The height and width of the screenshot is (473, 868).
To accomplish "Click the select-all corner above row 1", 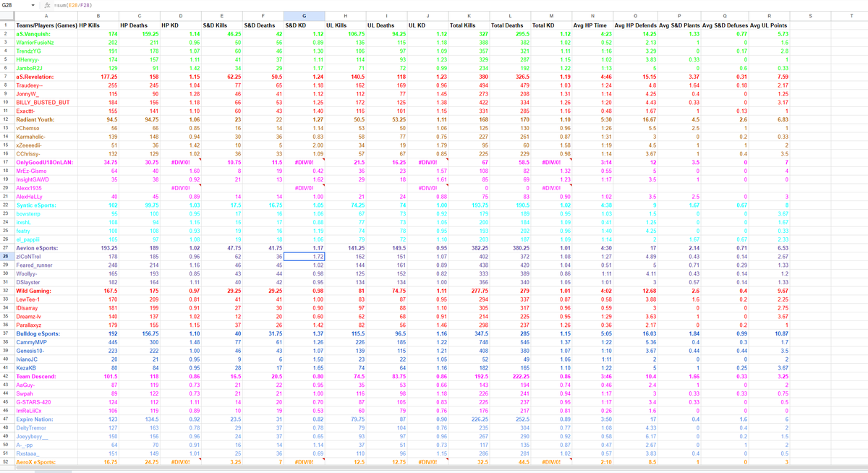I will click(6, 14).
